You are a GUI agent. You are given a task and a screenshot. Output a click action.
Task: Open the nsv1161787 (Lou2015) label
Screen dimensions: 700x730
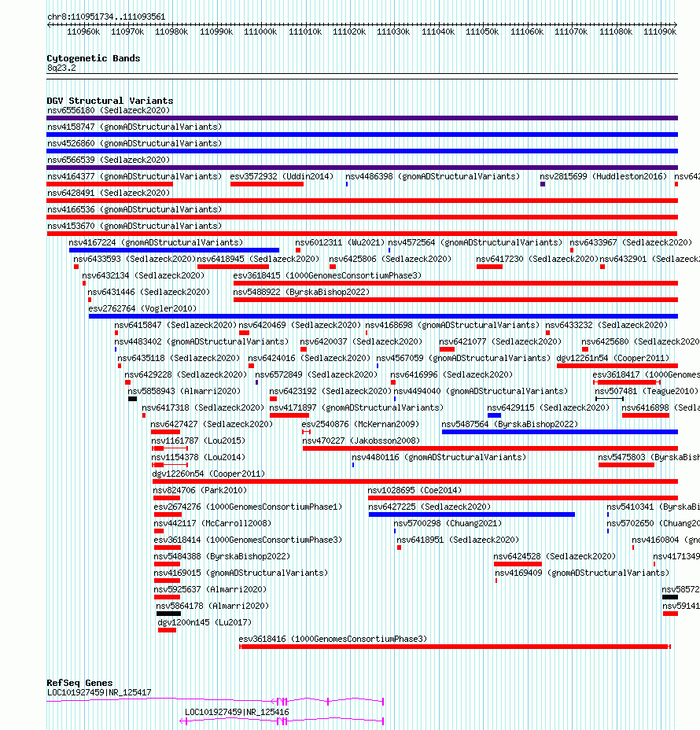[198, 441]
